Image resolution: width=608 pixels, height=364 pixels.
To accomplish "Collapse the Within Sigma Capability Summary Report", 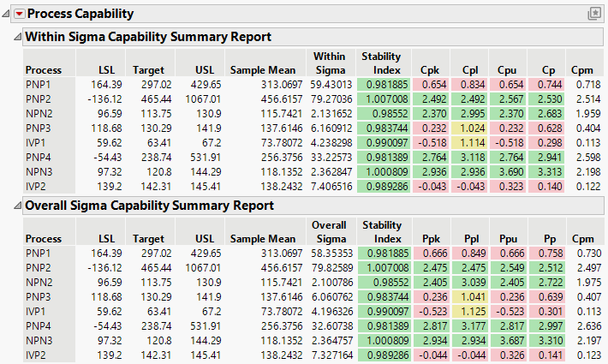I will pos(18,38).
